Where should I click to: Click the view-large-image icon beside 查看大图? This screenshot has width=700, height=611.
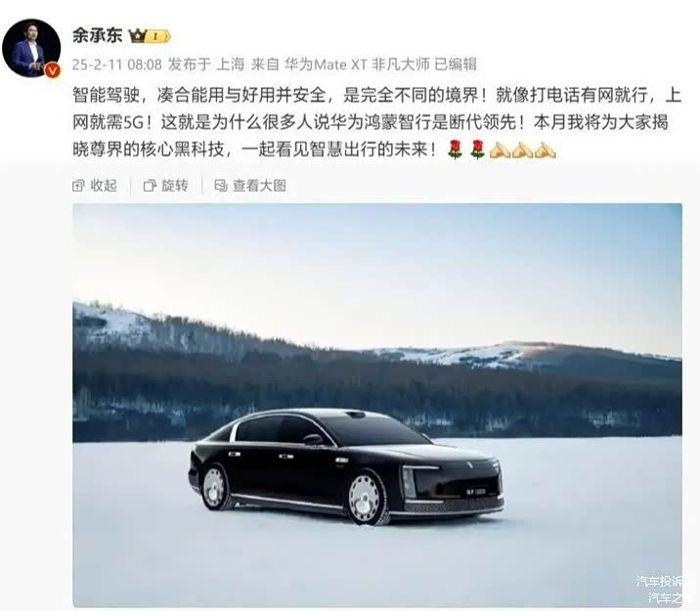pos(221,186)
